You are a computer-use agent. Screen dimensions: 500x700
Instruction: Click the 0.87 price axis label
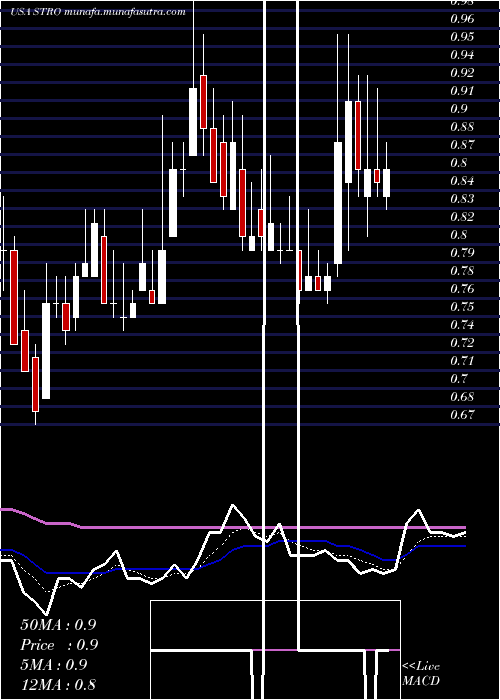462,145
